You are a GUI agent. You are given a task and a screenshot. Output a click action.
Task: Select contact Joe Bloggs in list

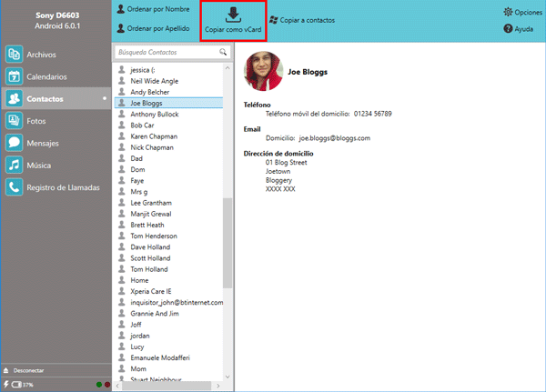pyautogui.click(x=168, y=103)
